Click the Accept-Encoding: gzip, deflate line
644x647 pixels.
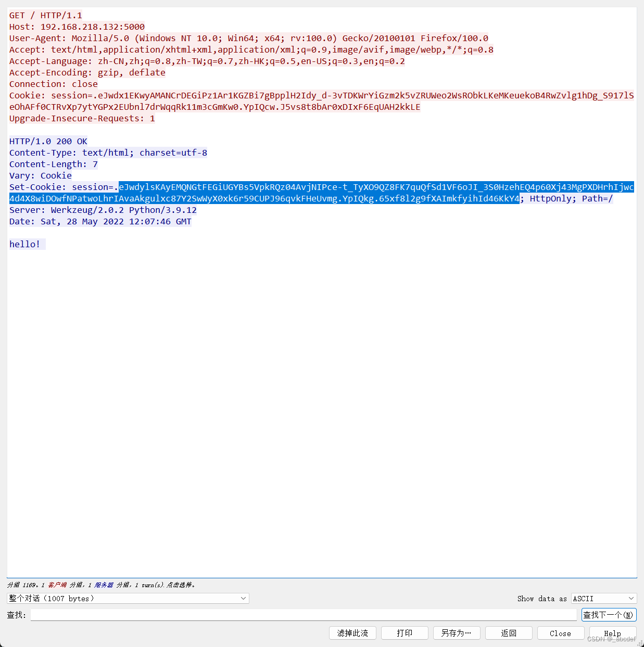[x=87, y=72]
